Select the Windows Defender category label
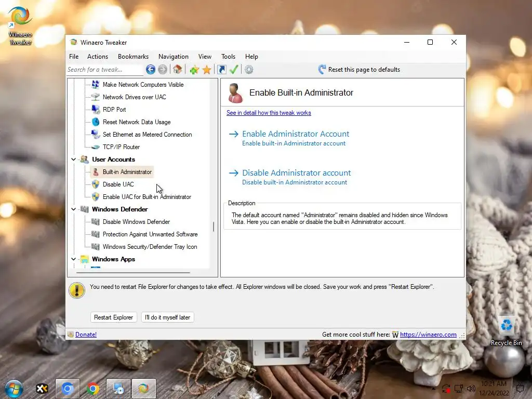The image size is (532, 399). point(120,209)
